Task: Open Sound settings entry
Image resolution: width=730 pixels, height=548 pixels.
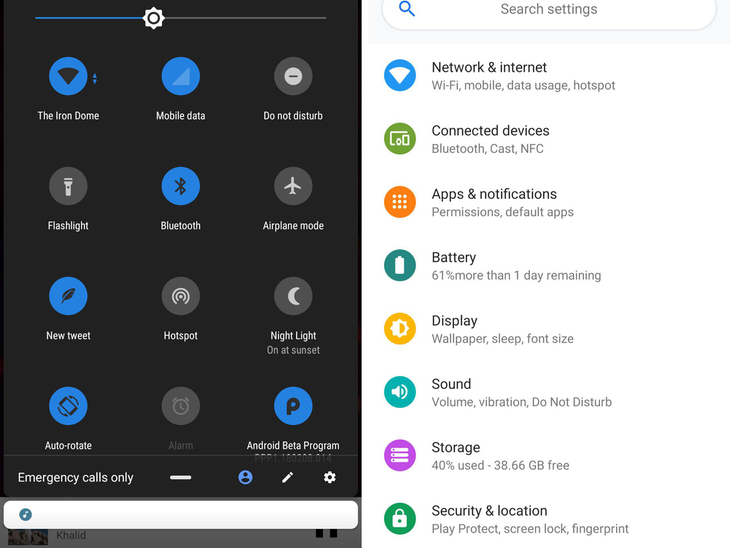Action: tap(549, 392)
